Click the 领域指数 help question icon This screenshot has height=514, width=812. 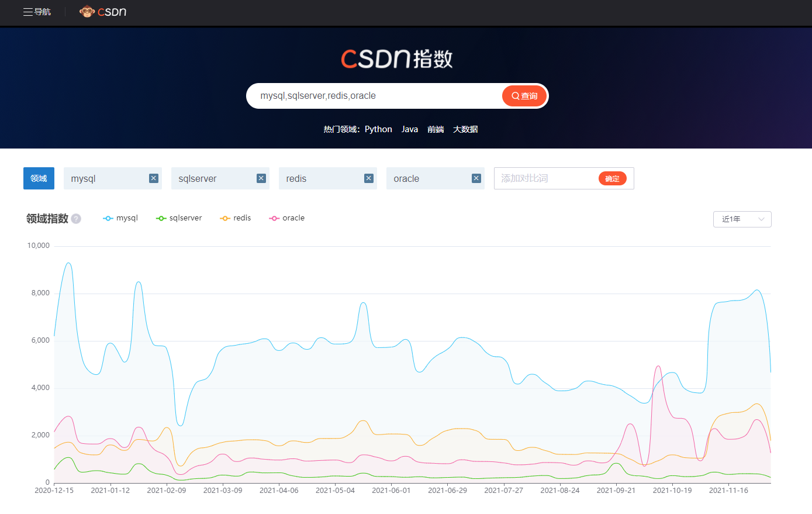click(76, 219)
